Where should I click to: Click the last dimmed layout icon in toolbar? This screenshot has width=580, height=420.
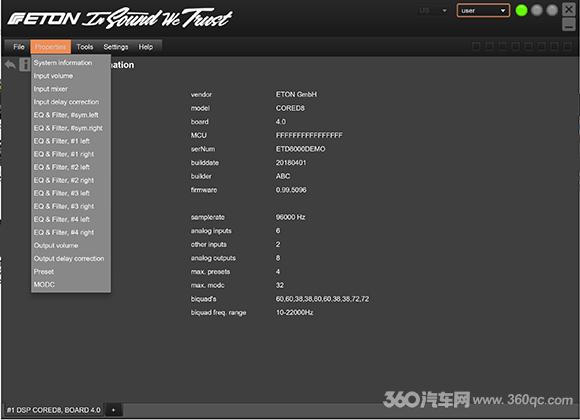(568, 46)
